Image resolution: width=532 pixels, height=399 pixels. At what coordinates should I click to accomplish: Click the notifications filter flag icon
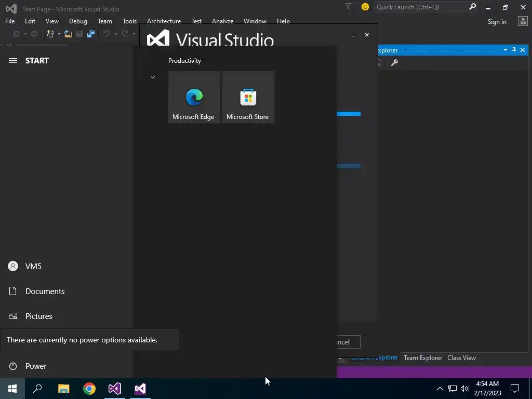pos(348,6)
